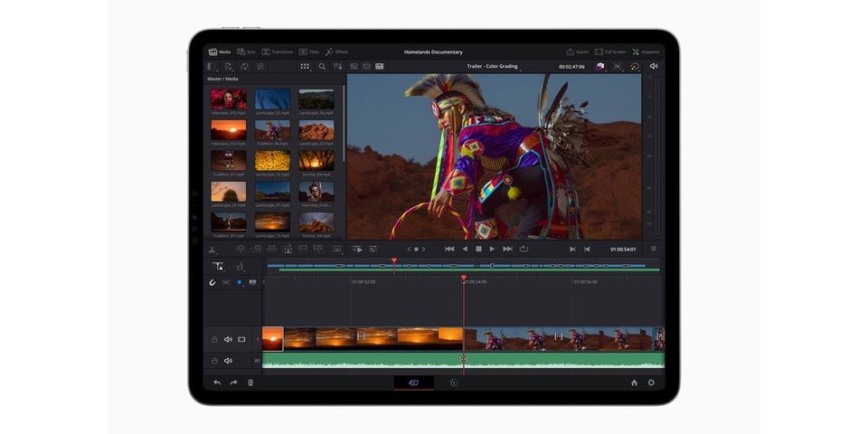Mute the A1 audio track
Viewport: 868px width, 434px height.
(228, 361)
